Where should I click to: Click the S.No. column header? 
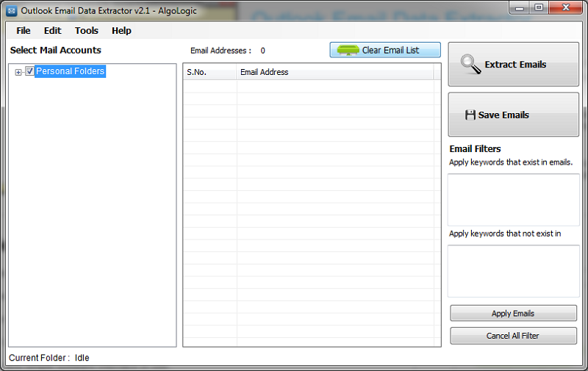(x=209, y=72)
